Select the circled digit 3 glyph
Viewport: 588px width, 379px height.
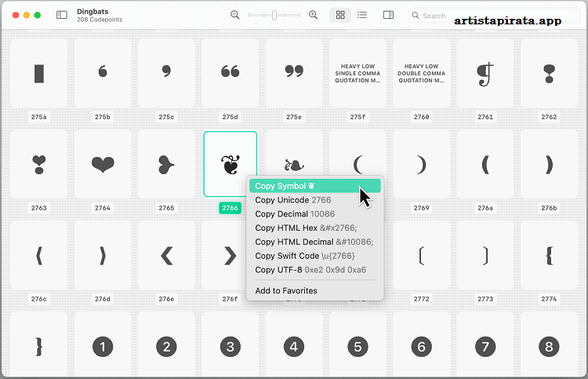coord(230,344)
